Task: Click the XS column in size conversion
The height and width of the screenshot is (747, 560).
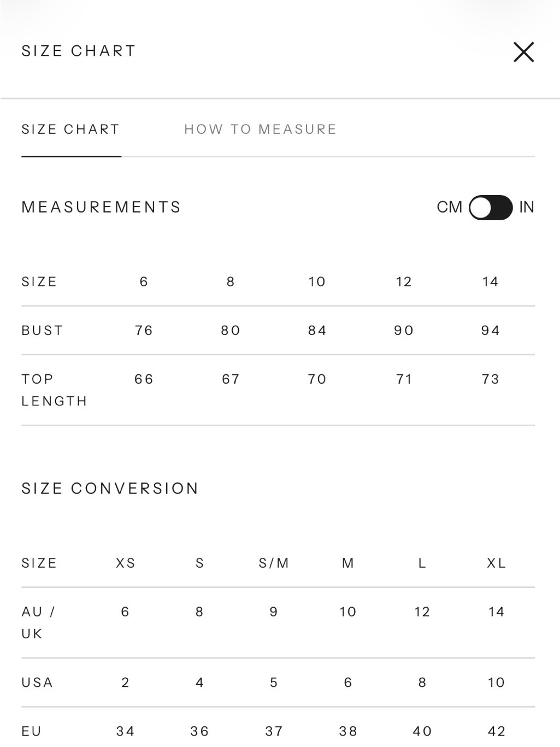Action: point(125,563)
